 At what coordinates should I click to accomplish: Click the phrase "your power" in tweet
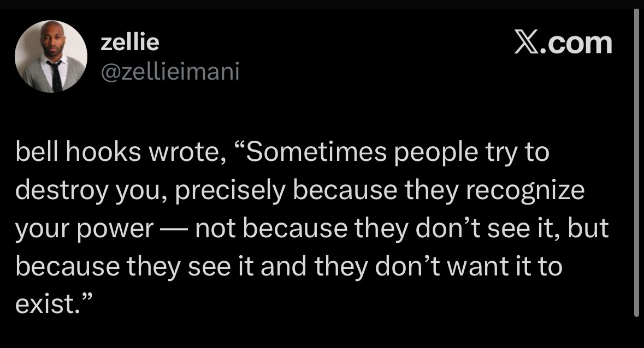click(84, 230)
